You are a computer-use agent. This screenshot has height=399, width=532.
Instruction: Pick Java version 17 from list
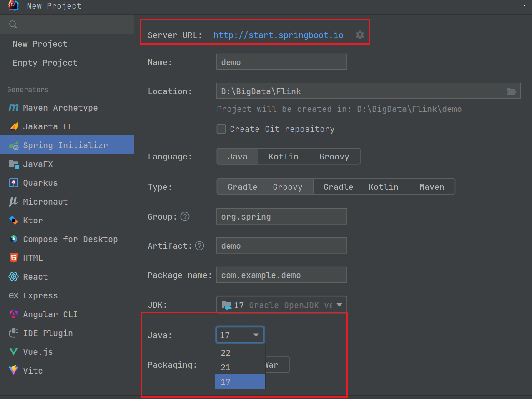(x=240, y=382)
